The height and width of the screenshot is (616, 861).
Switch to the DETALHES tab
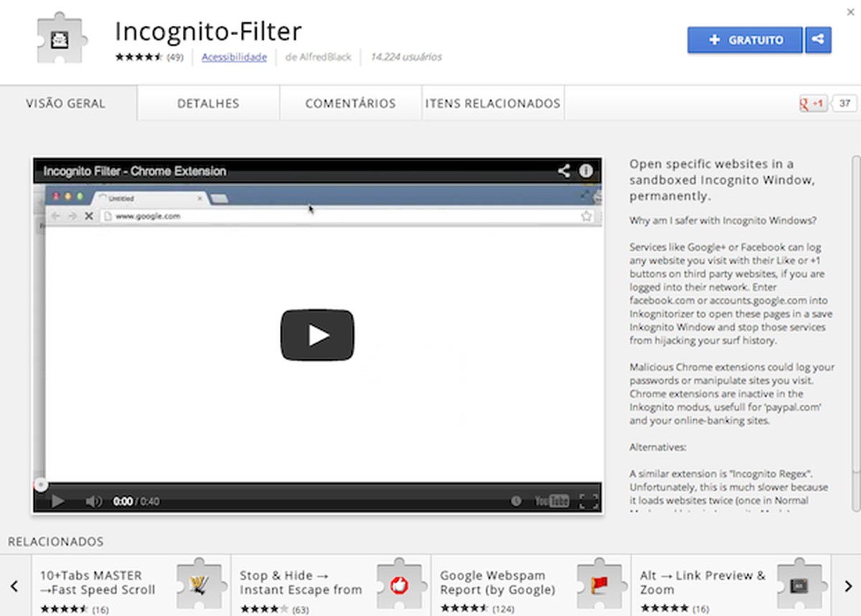(207, 103)
